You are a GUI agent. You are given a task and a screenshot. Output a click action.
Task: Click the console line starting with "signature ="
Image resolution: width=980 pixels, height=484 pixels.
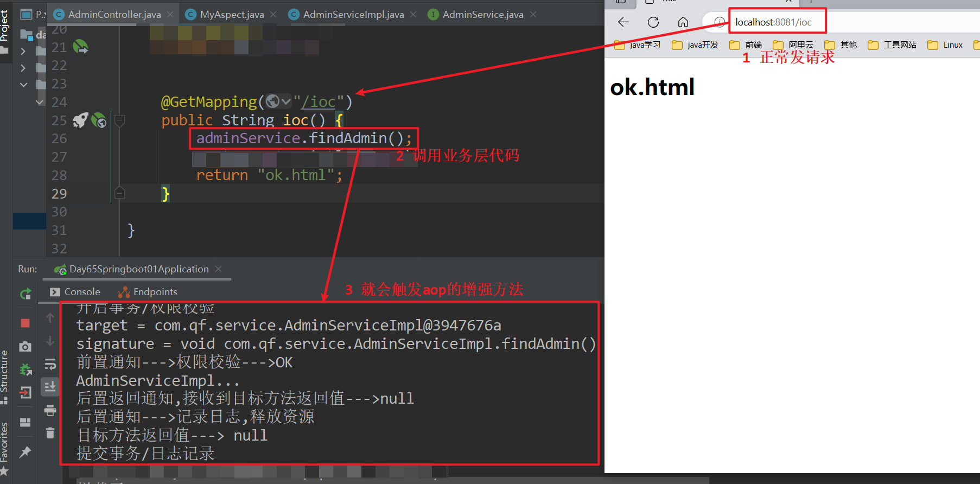tap(336, 344)
